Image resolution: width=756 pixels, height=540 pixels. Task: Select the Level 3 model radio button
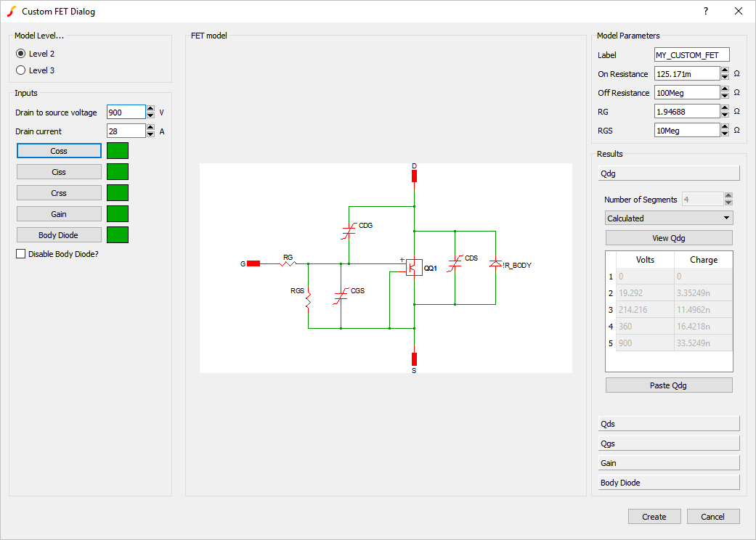(x=20, y=70)
